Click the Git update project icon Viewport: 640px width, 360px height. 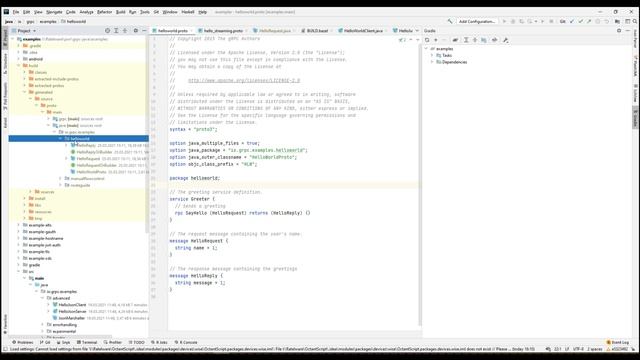(x=572, y=21)
